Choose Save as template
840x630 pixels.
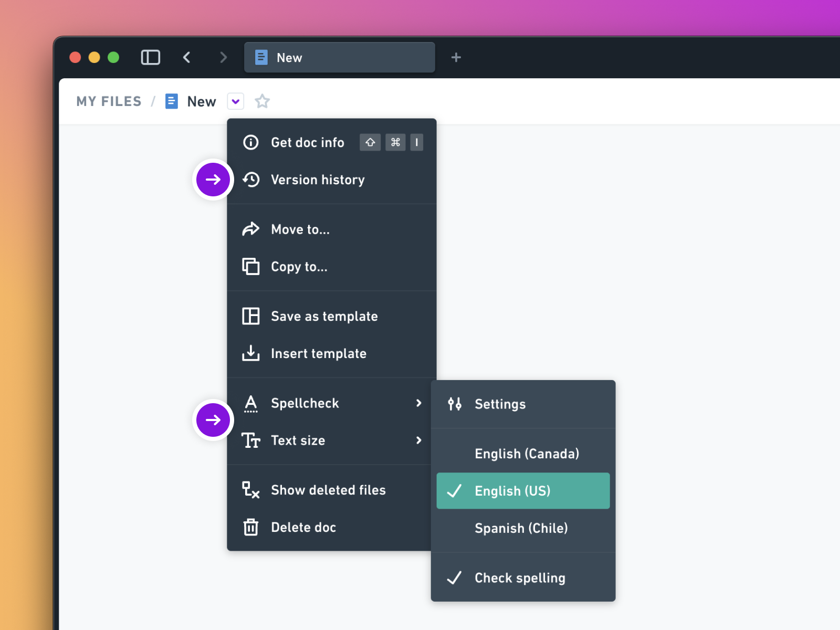click(324, 317)
